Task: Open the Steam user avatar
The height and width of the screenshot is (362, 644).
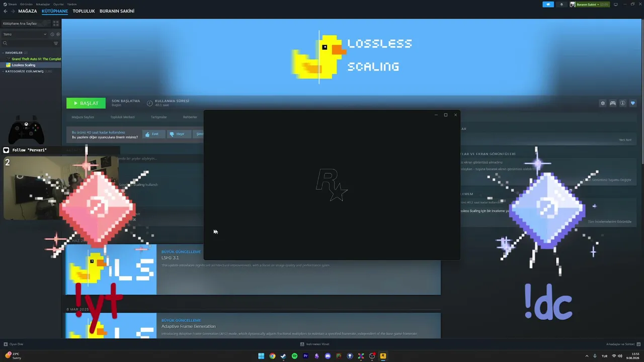Action: coord(573,5)
